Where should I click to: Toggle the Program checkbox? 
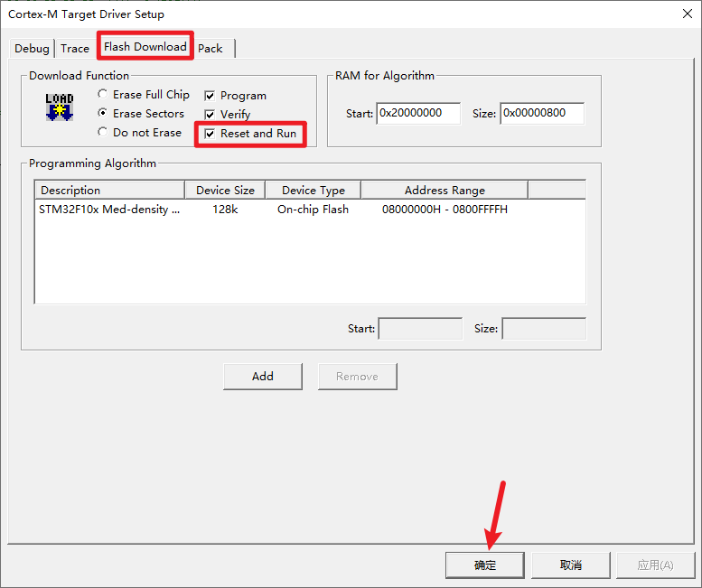coord(210,96)
